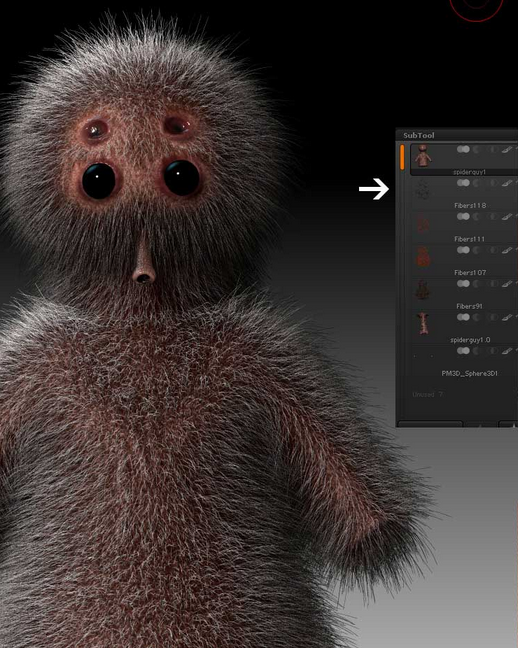Click the wide button below the subtool list

click(430, 424)
